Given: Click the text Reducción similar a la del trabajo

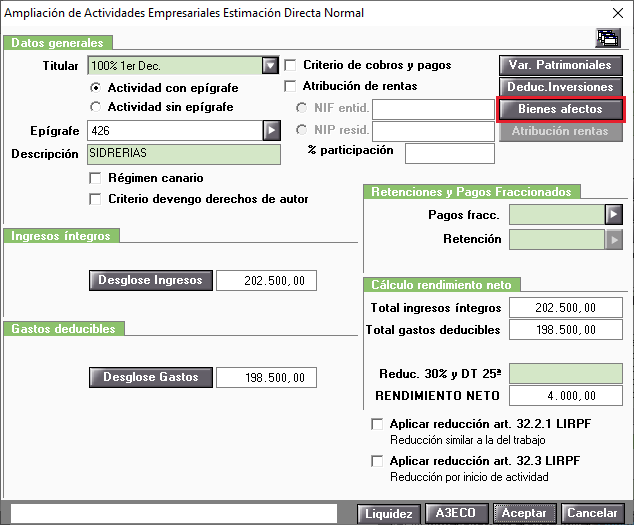Looking at the screenshot, I should 468,440.
